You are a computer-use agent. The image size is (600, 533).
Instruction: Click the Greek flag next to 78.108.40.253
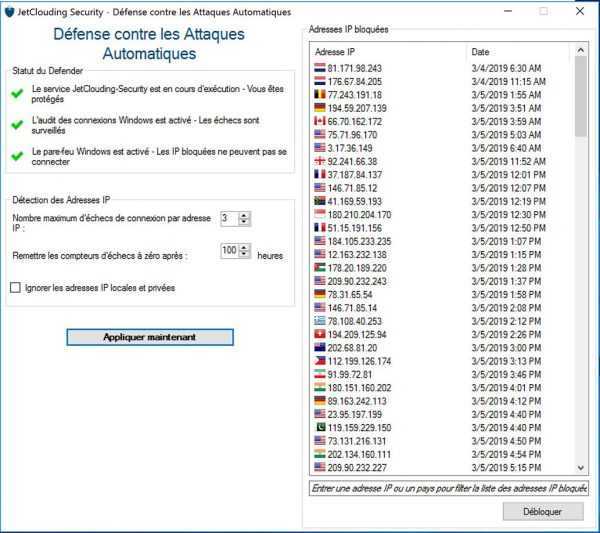point(320,321)
